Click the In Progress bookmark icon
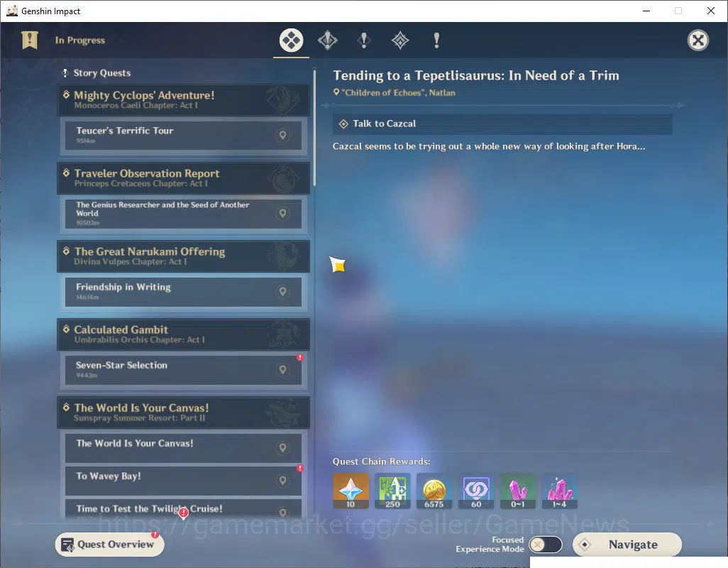Screen dimensions: 728x568 (x=30, y=40)
